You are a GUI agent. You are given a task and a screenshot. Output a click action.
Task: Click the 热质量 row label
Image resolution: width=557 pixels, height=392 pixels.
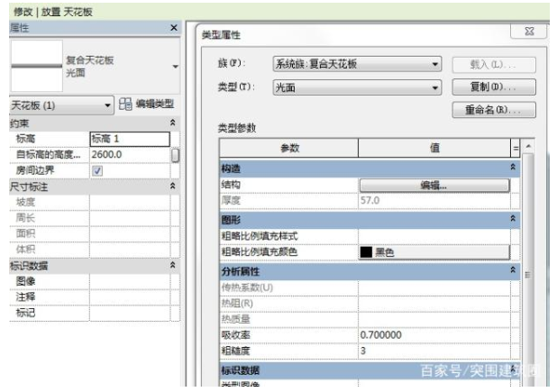pyautogui.click(x=235, y=319)
